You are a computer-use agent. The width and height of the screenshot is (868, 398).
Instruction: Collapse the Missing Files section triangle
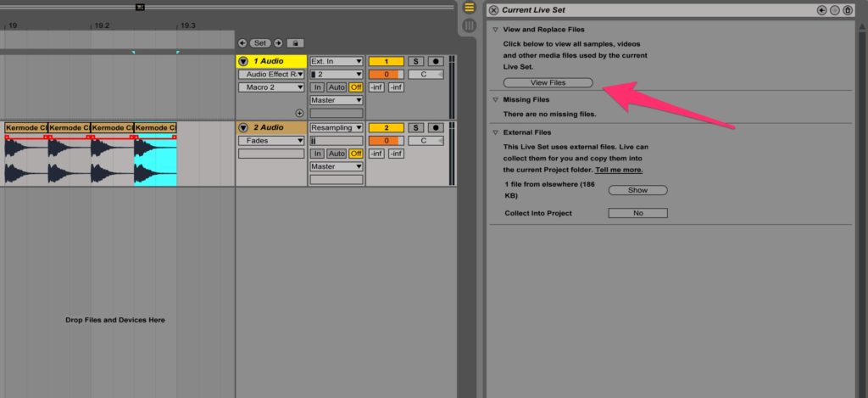495,100
